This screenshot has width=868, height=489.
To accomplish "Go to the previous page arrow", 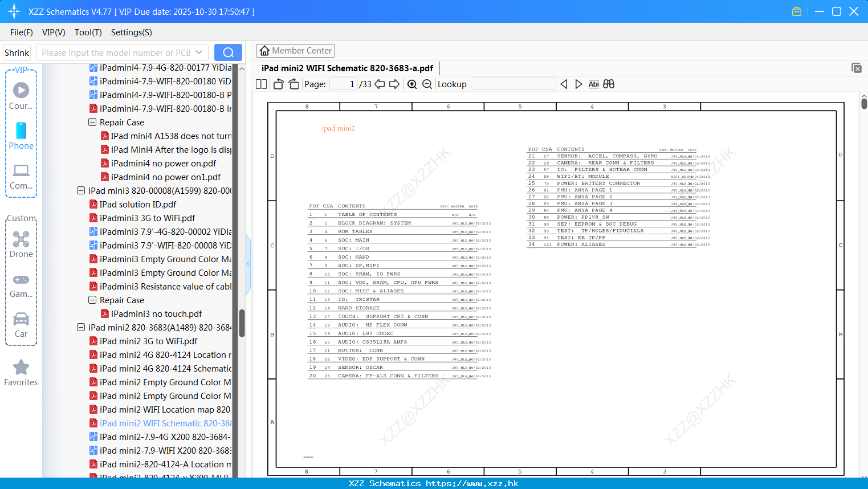I will (380, 84).
